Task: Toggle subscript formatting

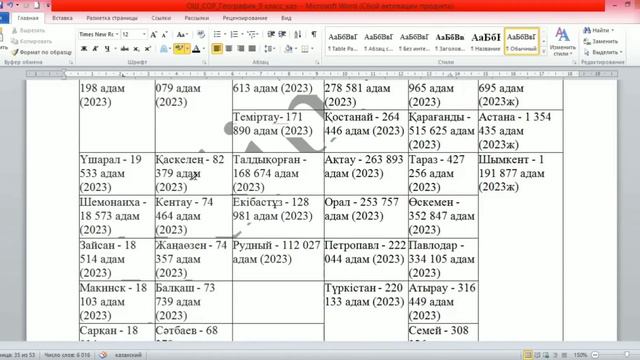Action: (x=136, y=49)
